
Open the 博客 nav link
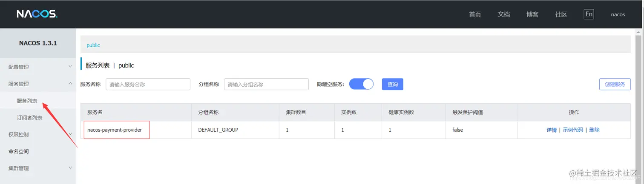(x=532, y=14)
